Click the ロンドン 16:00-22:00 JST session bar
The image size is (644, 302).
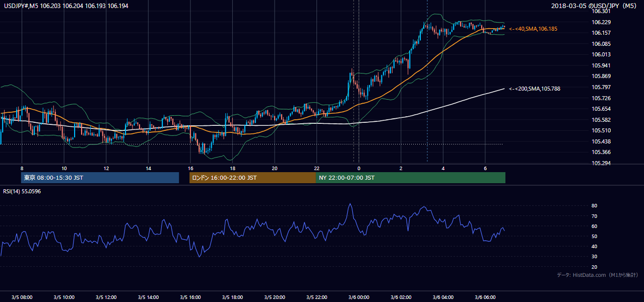252,178
